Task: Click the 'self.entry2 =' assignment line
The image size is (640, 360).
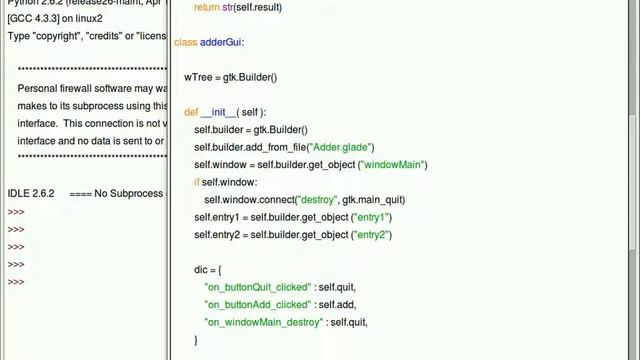Action: point(293,235)
